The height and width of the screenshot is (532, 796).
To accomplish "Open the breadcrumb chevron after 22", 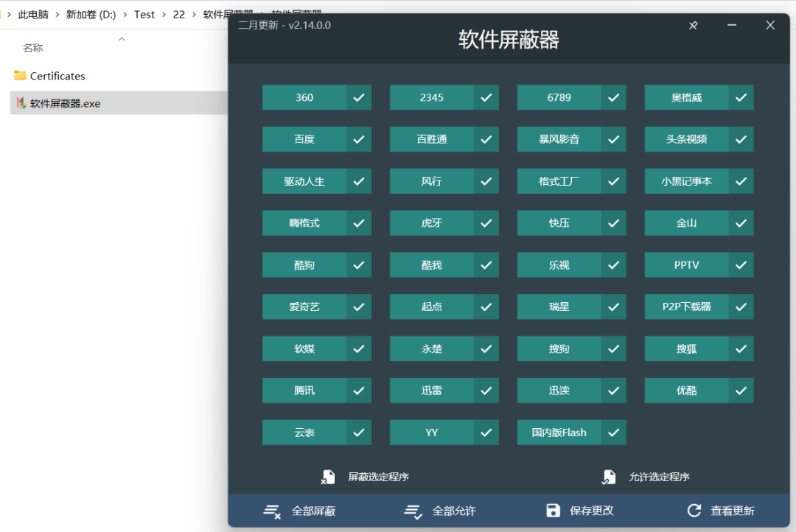I will [x=193, y=14].
